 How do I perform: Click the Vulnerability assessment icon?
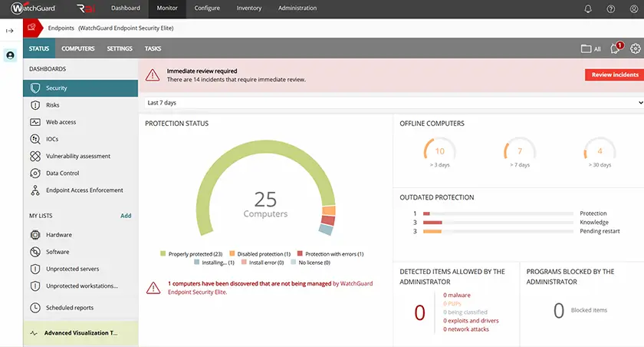pos(35,157)
